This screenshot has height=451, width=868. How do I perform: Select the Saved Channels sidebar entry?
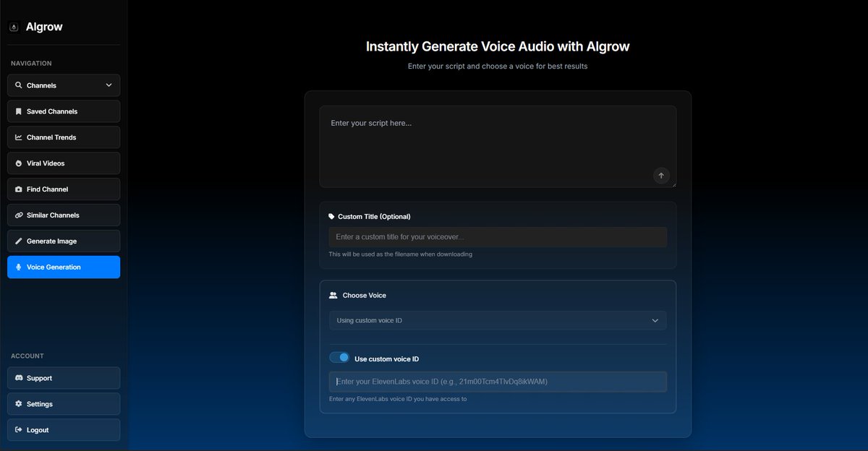click(x=63, y=111)
